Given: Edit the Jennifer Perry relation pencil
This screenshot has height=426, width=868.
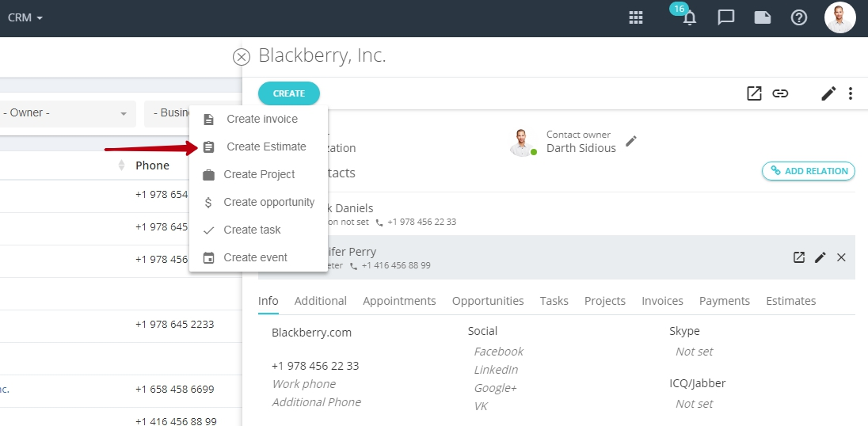Looking at the screenshot, I should tap(820, 257).
